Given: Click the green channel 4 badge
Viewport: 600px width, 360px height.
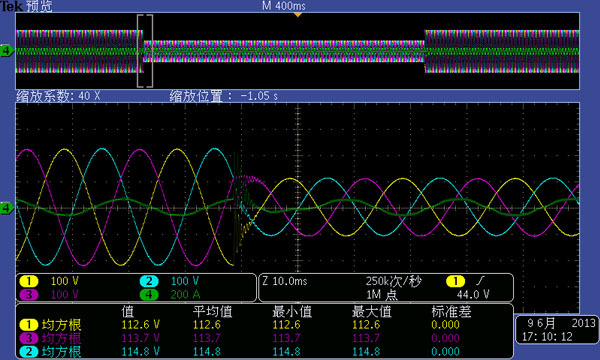Looking at the screenshot, I should pyautogui.click(x=149, y=295).
